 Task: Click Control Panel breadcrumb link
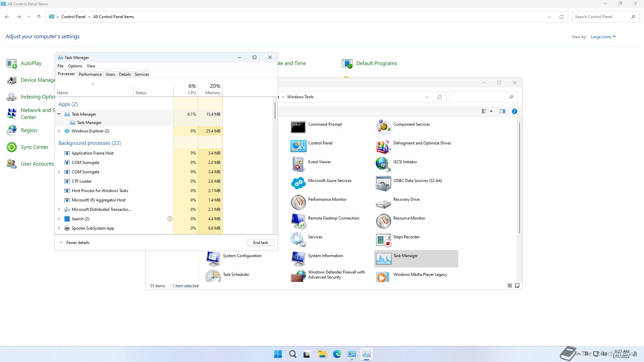pos(73,17)
